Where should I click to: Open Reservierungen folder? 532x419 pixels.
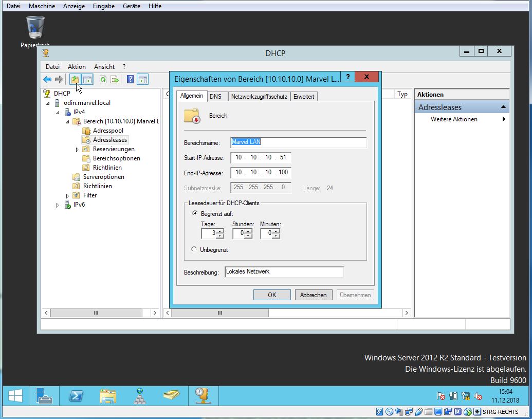114,149
